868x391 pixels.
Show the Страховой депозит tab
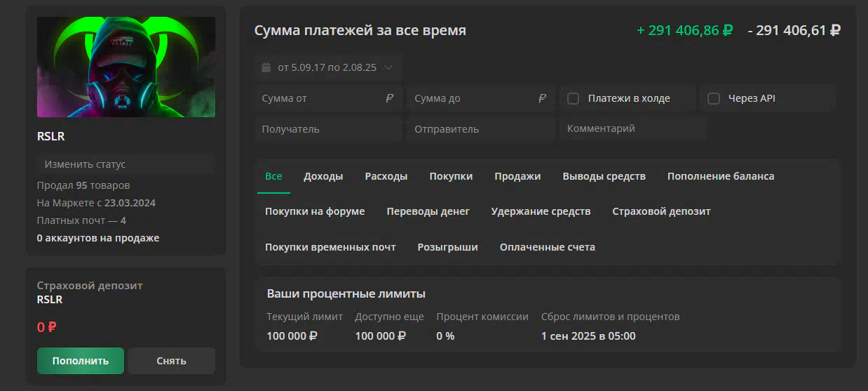(661, 211)
